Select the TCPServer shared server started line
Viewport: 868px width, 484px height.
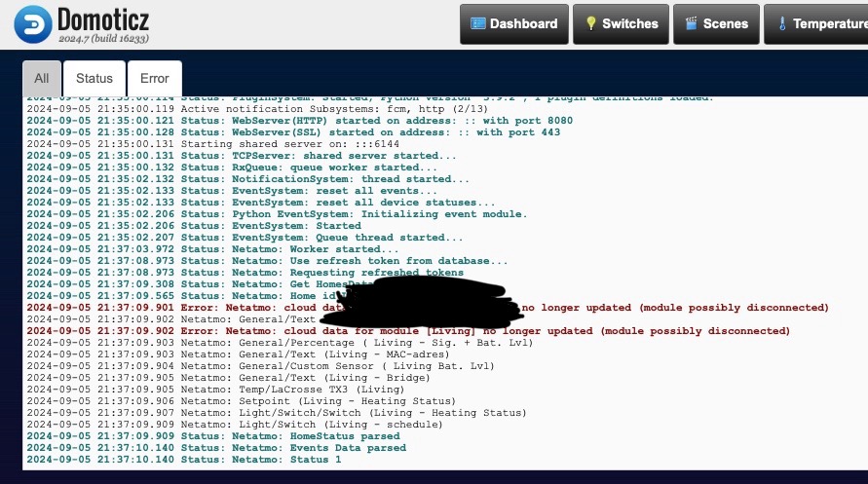point(242,156)
